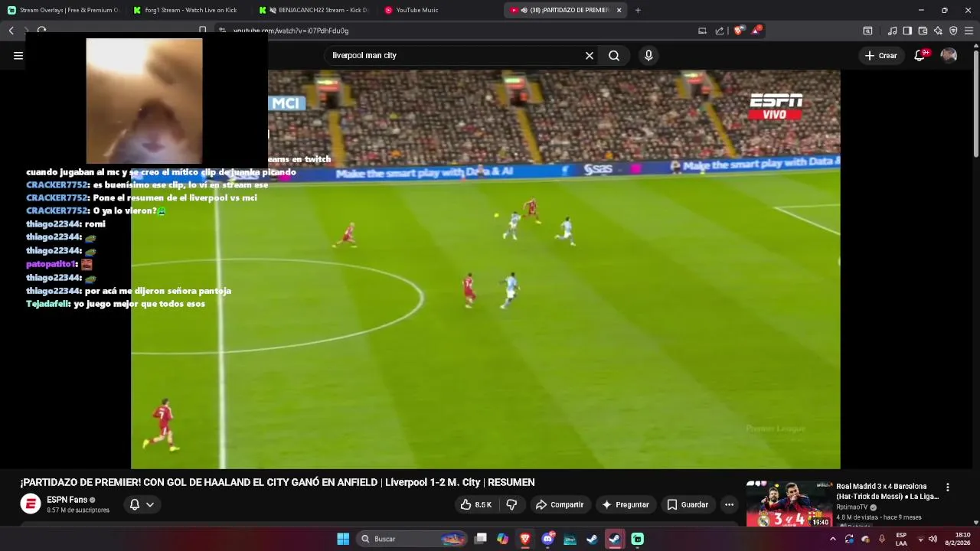Screen dimensions: 980x551
Task: Start voice search with the microphone icon
Action: [x=648, y=56]
